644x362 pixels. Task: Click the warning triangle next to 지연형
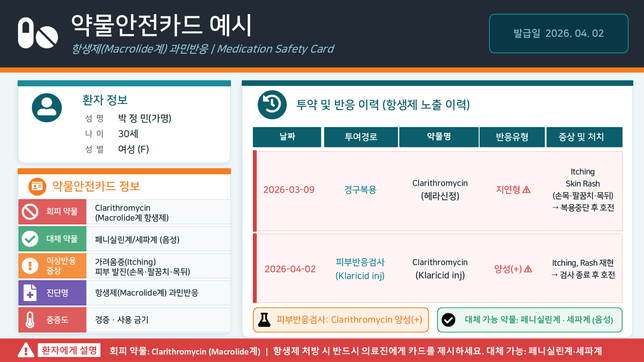pyautogui.click(x=527, y=190)
